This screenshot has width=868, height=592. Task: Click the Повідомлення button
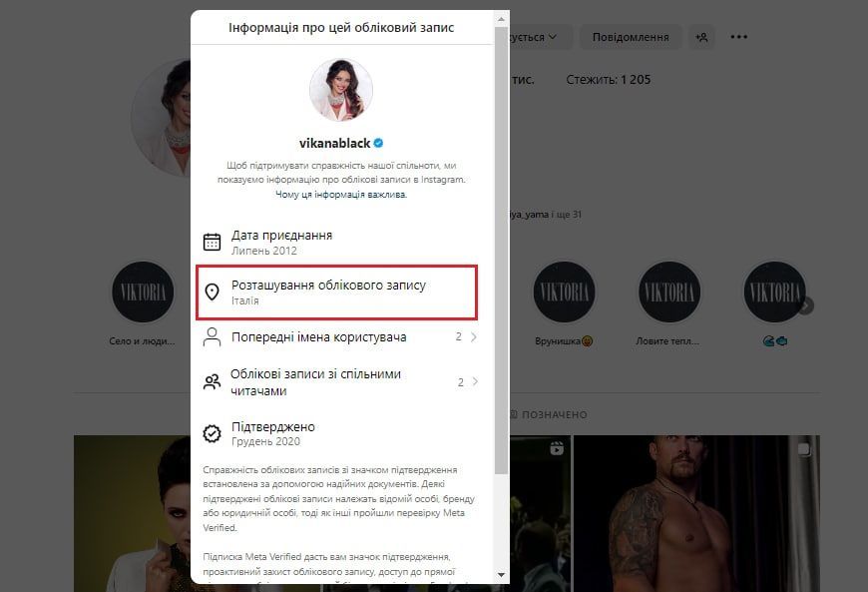tap(631, 37)
